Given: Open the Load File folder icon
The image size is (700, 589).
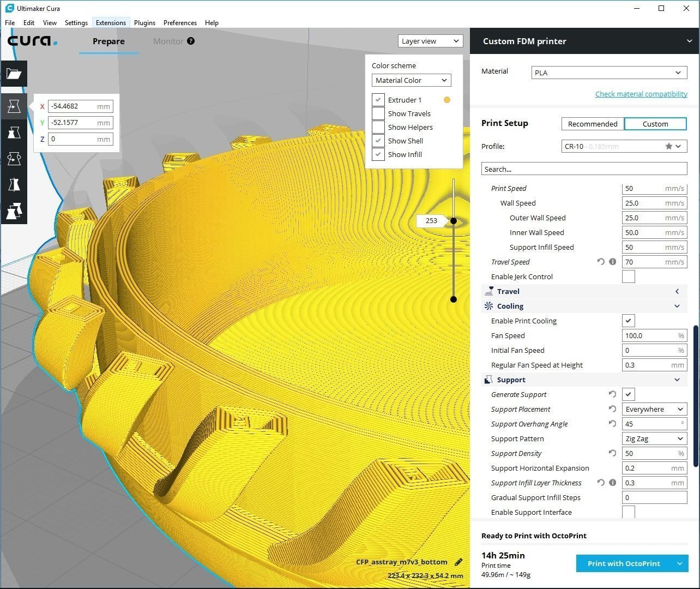Looking at the screenshot, I should (x=14, y=74).
